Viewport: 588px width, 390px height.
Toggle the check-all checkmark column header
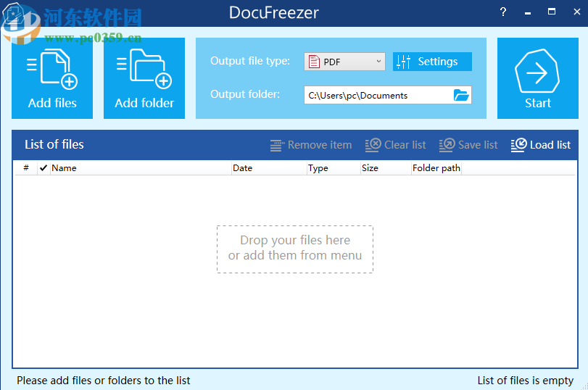click(44, 168)
